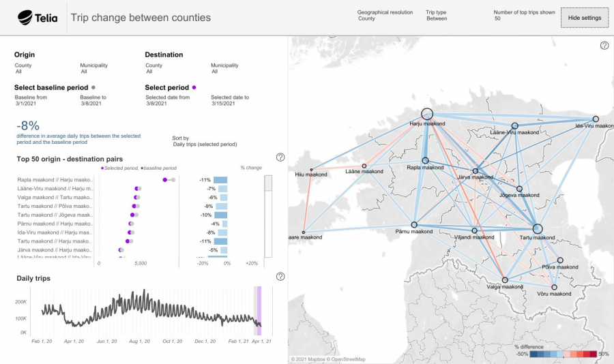Click the Hide settings button
Image resolution: width=614 pixels, height=364 pixels.
[x=585, y=18]
